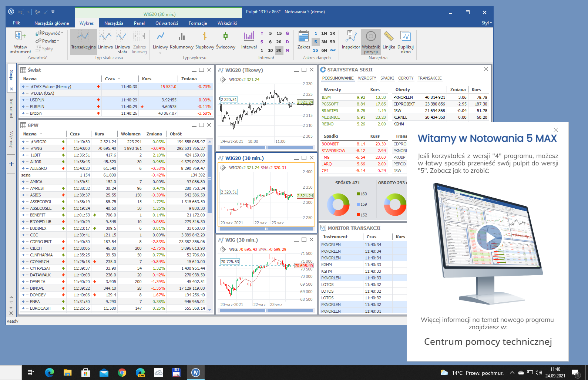This screenshot has width=588, height=380.
Task: Set interval to 30 minutes
Action: (x=279, y=50)
